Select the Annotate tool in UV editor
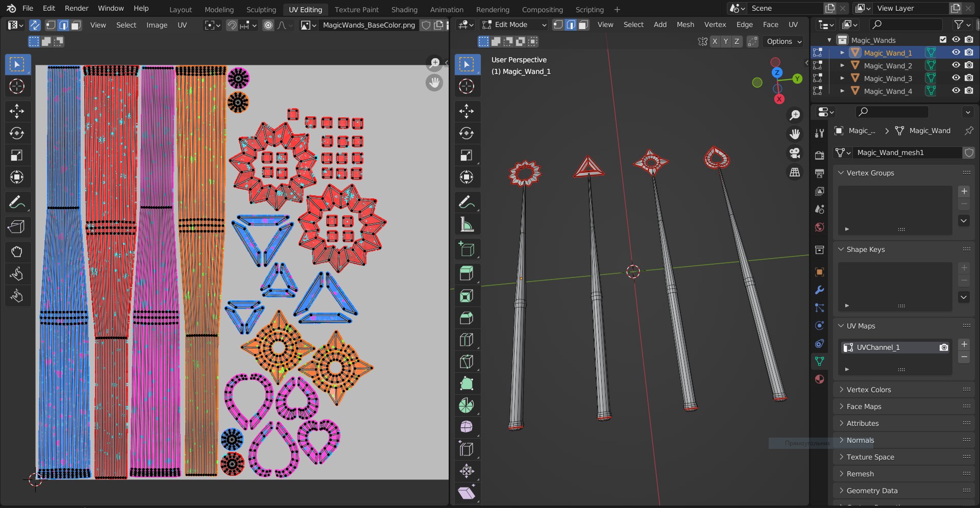The image size is (980, 508). pos(17,202)
